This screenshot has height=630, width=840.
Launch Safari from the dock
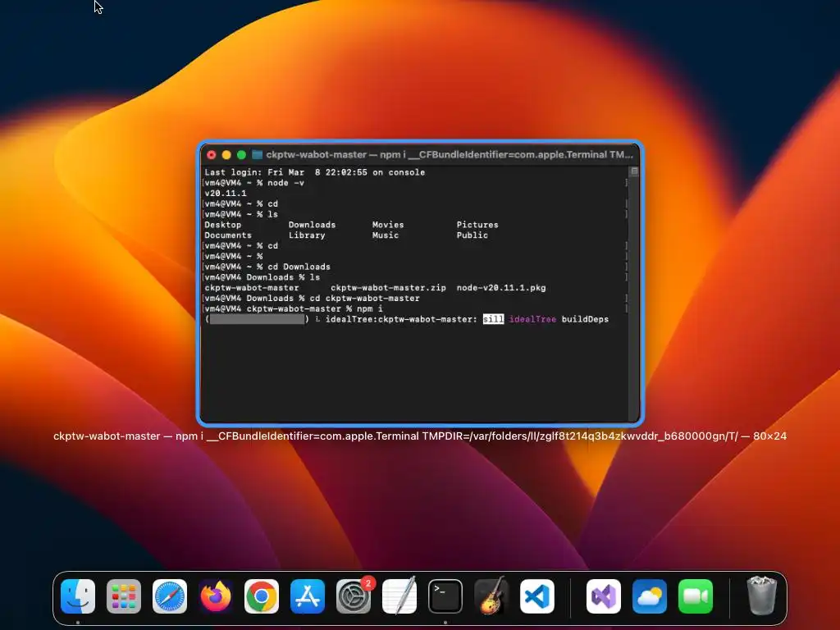[170, 596]
